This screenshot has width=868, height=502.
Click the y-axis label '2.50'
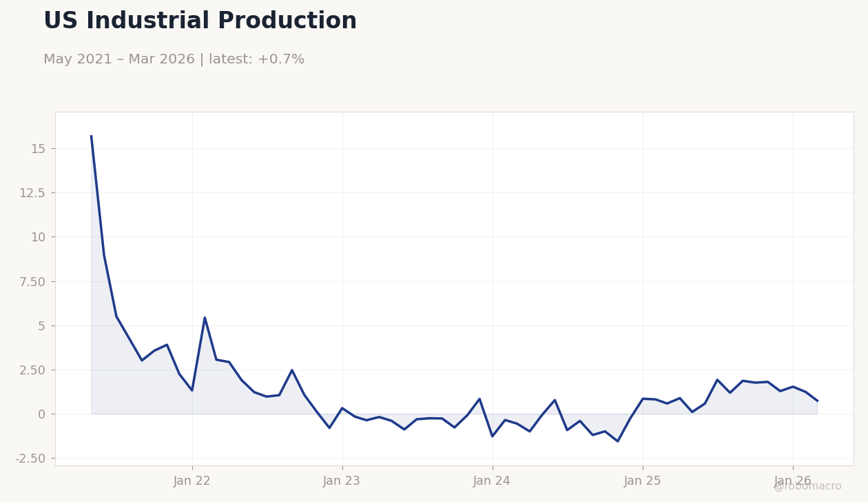(x=32, y=370)
